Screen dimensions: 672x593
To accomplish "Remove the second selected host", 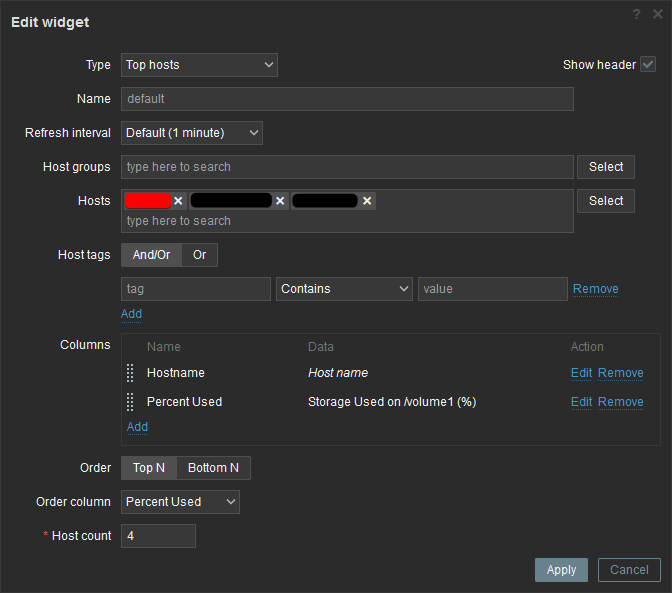I will pyautogui.click(x=280, y=201).
